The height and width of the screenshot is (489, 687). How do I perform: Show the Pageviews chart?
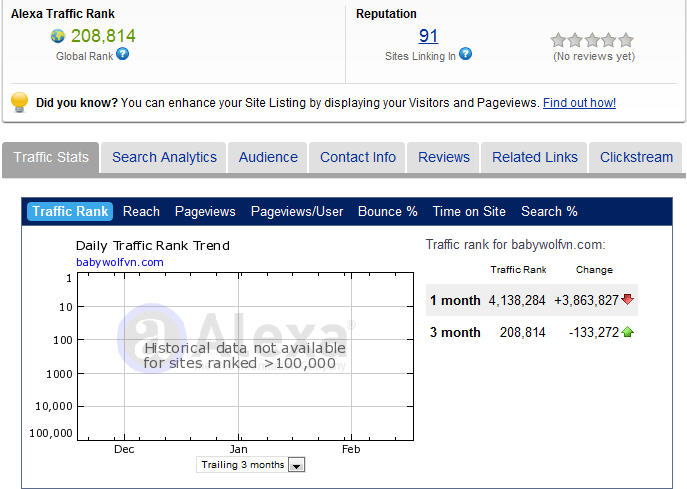click(x=205, y=211)
